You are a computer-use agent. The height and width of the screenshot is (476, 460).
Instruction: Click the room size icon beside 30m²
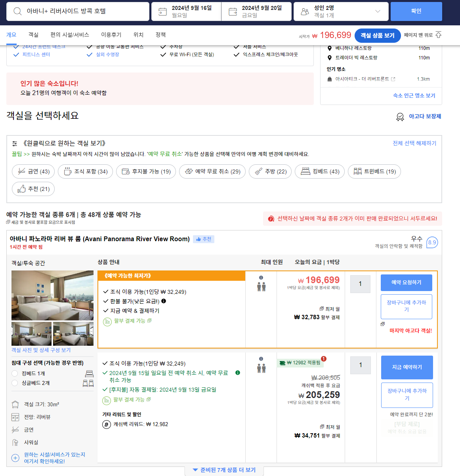[x=15, y=404]
